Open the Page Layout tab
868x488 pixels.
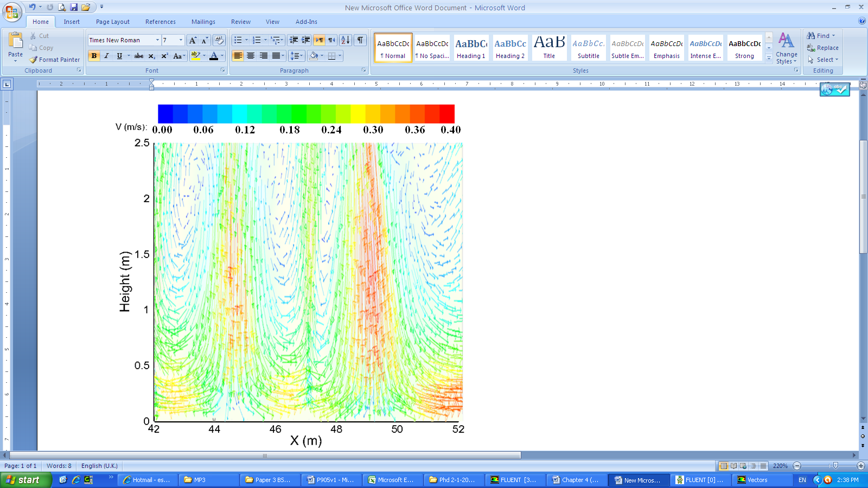click(112, 22)
